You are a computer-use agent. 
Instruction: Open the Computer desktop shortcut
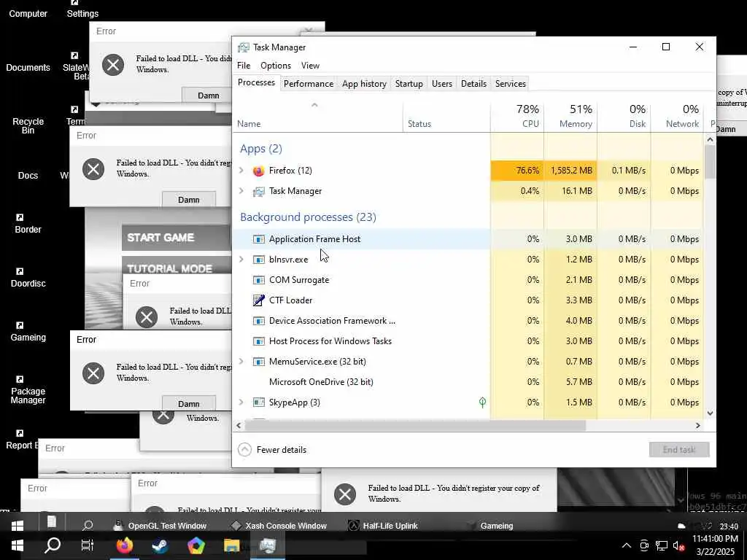(x=28, y=14)
